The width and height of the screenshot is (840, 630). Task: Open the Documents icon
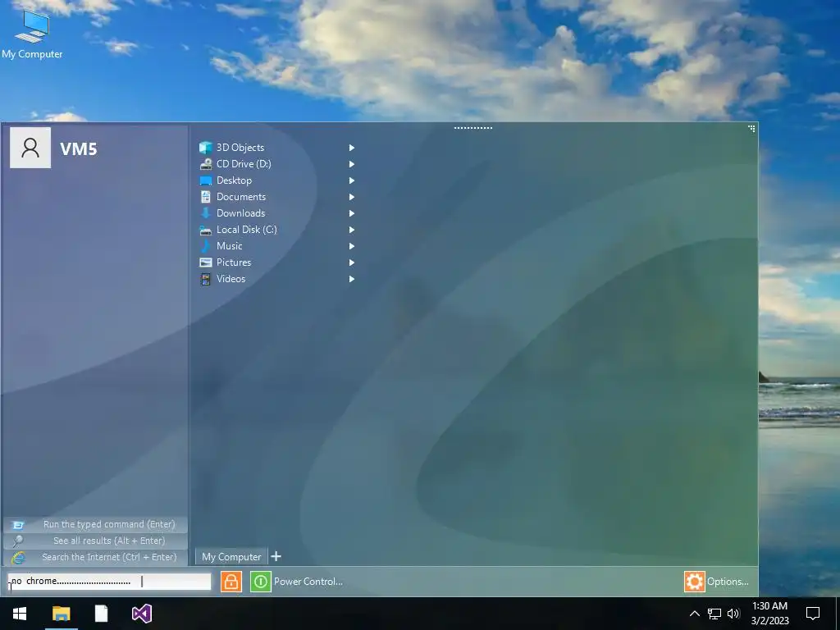point(206,197)
